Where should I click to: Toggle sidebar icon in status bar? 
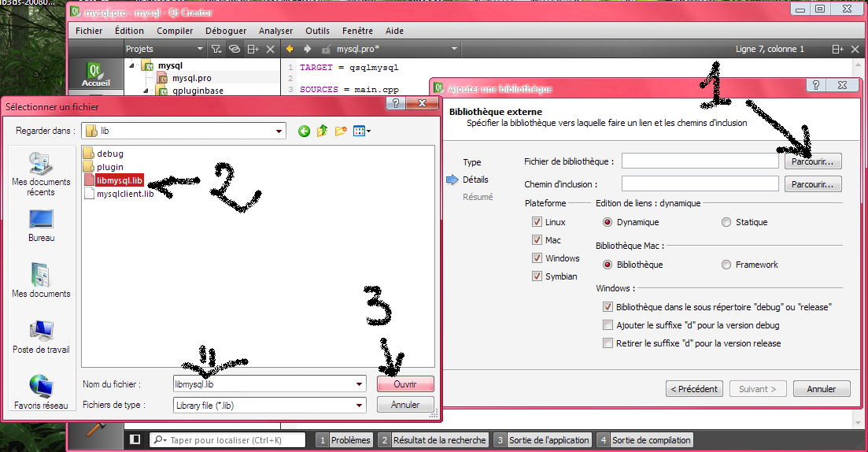pyautogui.click(x=135, y=439)
